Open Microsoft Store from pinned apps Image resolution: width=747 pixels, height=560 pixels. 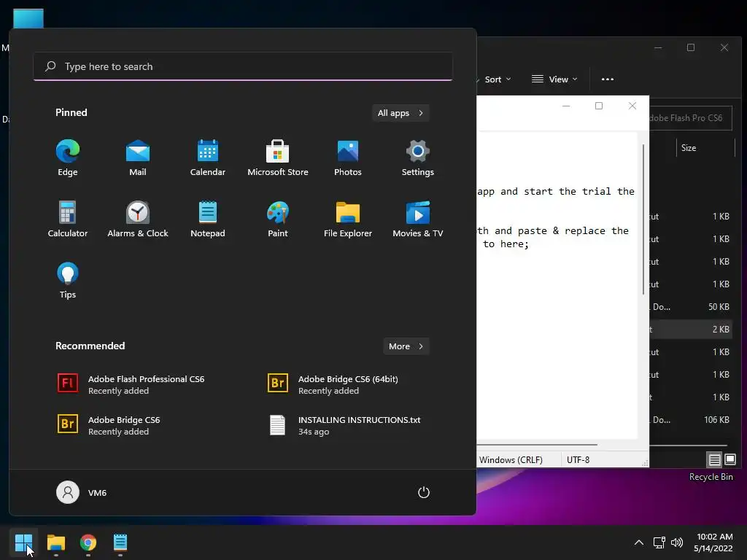(x=278, y=157)
